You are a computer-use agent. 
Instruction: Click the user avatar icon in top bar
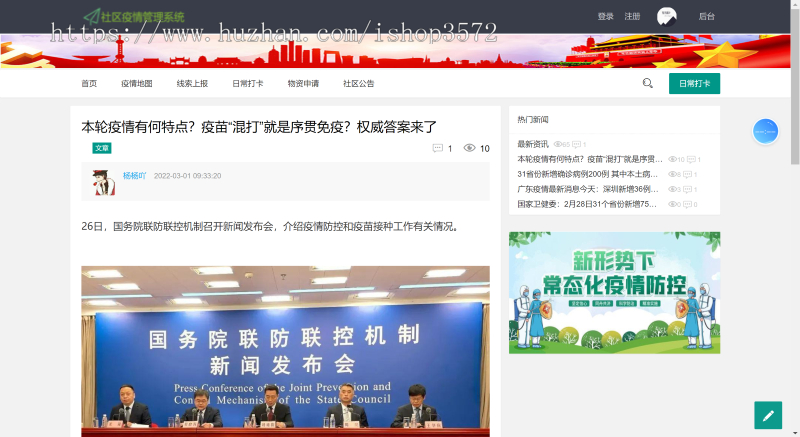(666, 16)
